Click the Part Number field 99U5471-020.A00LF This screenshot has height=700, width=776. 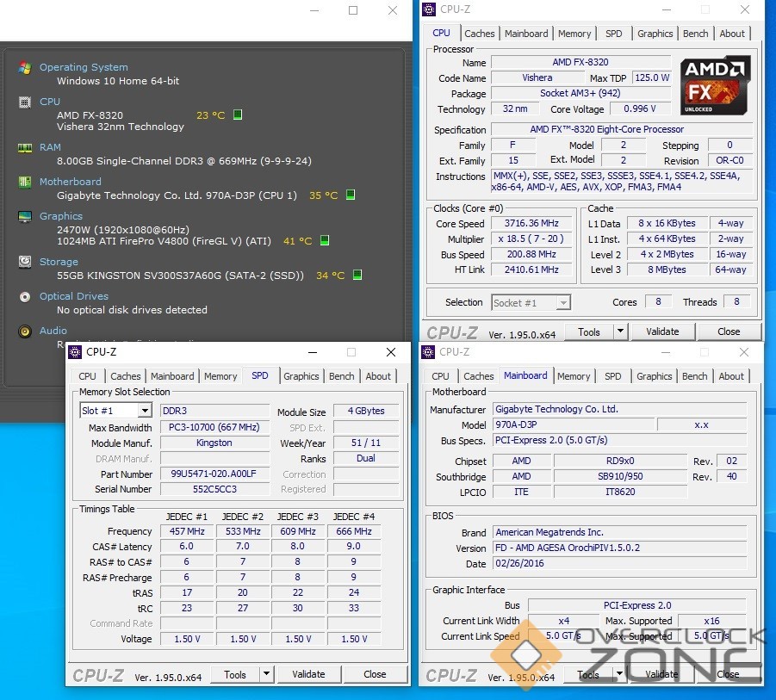pyautogui.click(x=214, y=474)
